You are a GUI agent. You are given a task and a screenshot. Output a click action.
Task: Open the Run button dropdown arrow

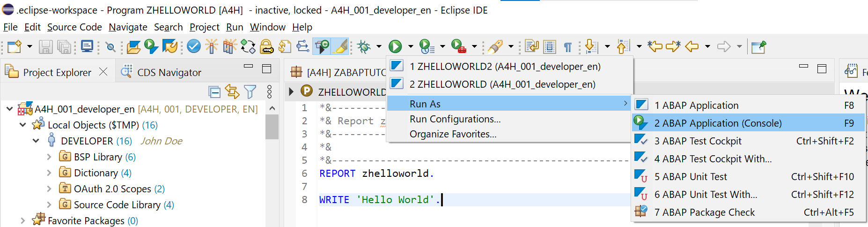pos(411,46)
